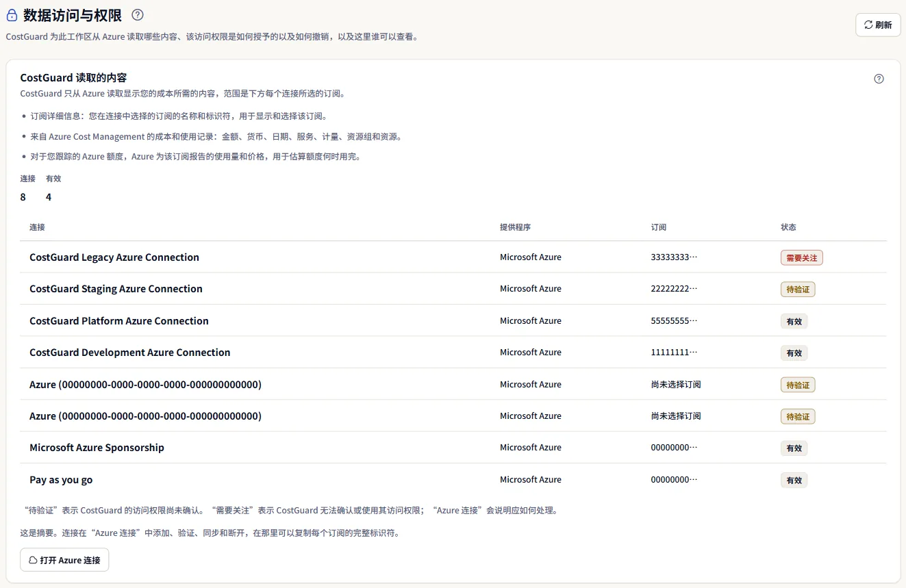This screenshot has width=906, height=588.
Task: Click subscription ID 22222222…
Action: click(x=674, y=289)
